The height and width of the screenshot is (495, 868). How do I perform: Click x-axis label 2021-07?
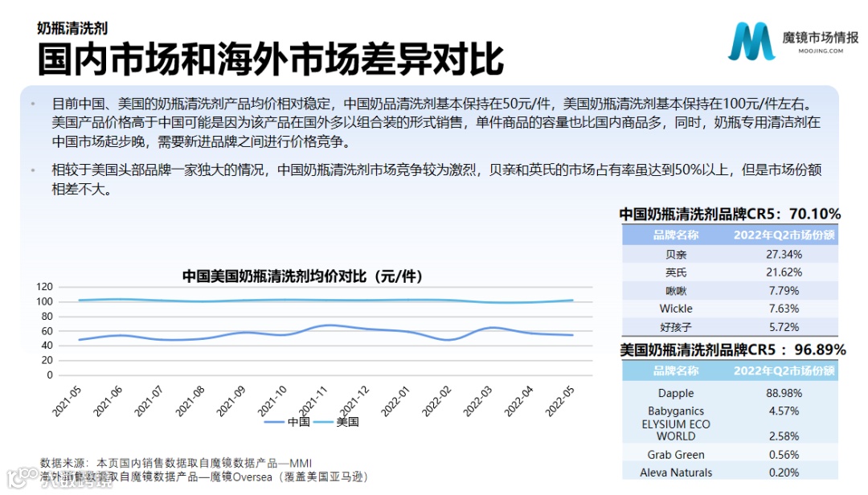pos(149,401)
